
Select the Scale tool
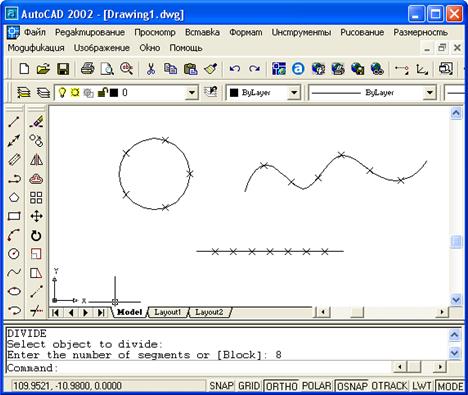(36, 254)
